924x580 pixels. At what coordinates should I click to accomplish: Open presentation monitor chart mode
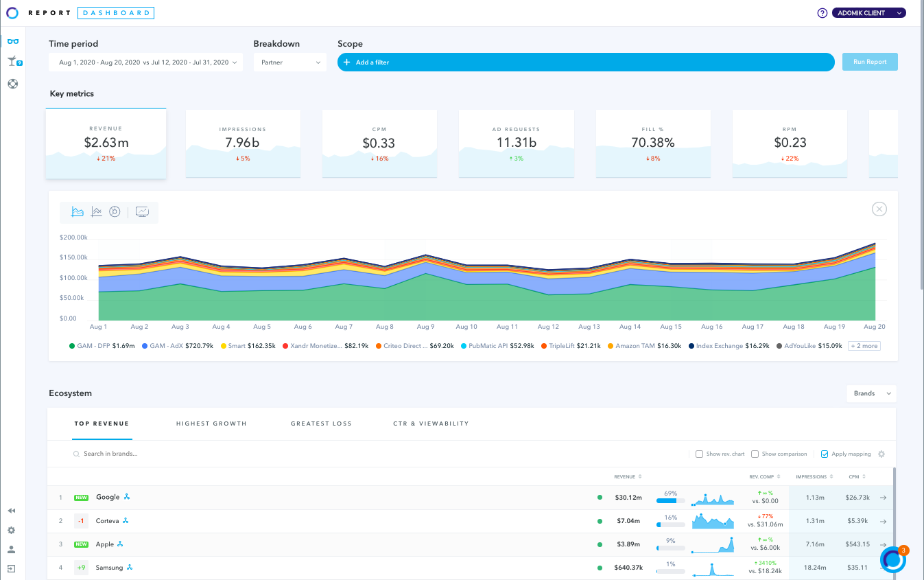click(x=143, y=212)
